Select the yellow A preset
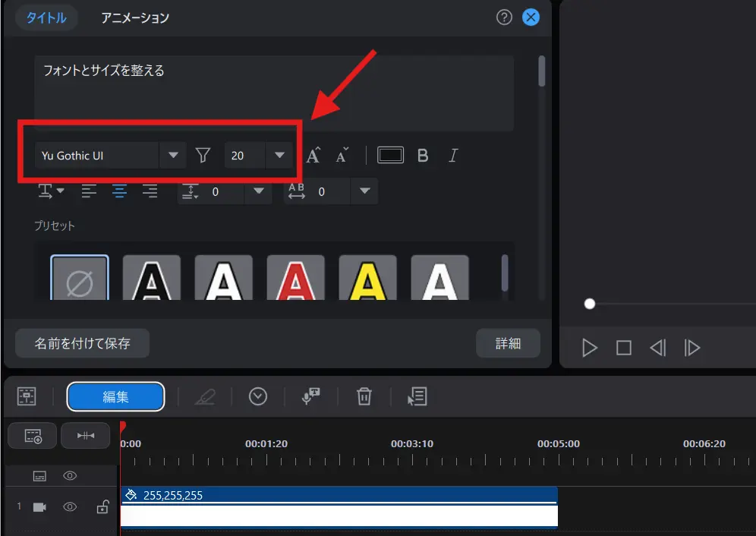 pos(368,278)
